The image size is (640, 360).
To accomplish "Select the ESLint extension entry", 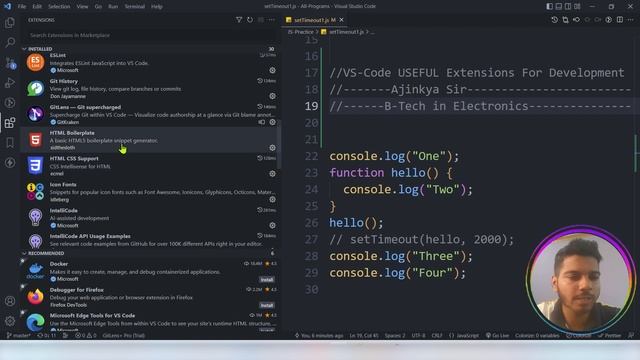I will tap(149, 62).
